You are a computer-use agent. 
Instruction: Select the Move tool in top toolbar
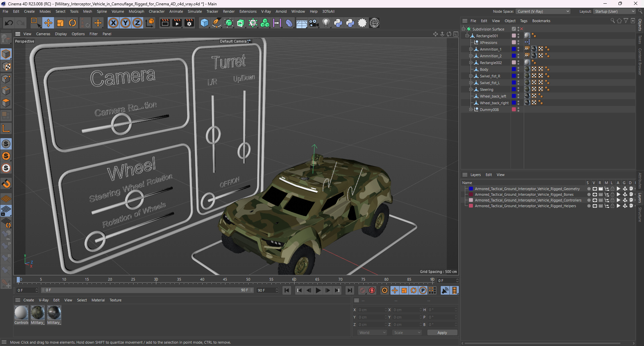(48, 23)
